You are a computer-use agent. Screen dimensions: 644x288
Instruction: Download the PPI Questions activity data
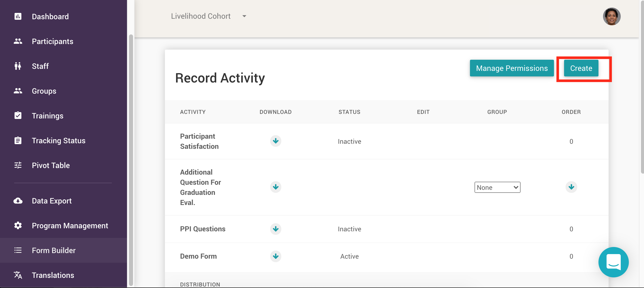pyautogui.click(x=275, y=229)
